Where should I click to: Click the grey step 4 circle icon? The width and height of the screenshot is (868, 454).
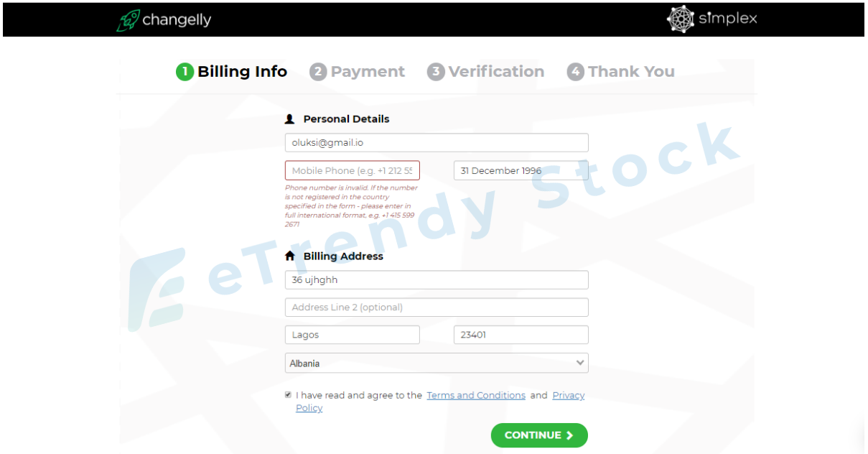point(575,72)
